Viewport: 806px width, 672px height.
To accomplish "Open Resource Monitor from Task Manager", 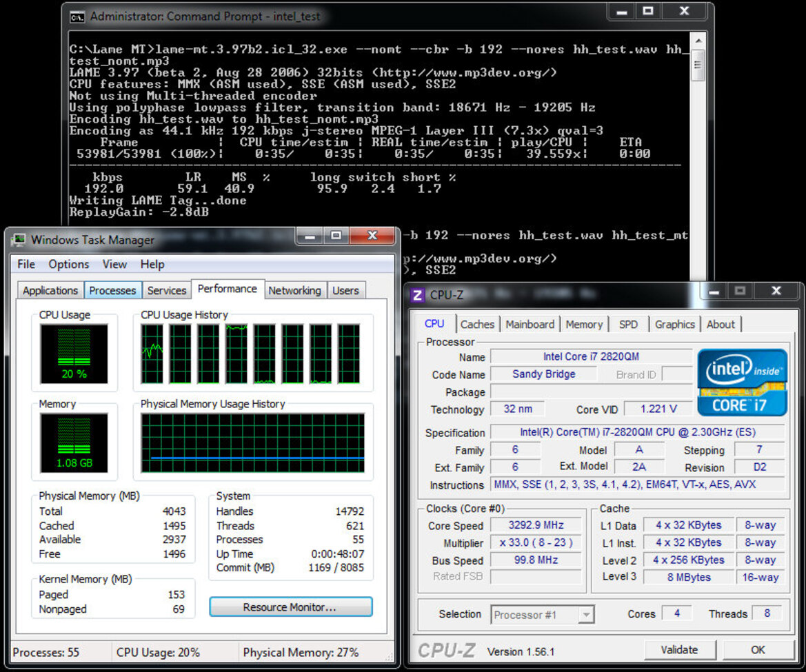I will click(291, 607).
